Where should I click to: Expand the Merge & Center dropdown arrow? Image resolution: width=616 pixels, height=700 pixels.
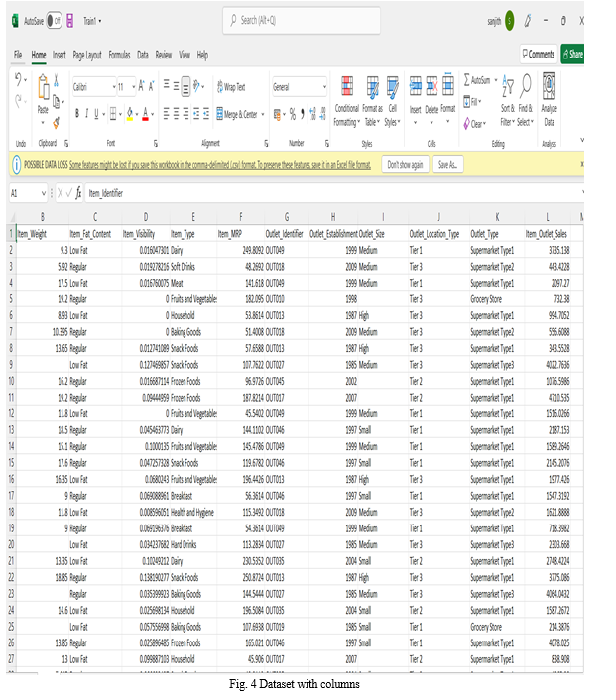pyautogui.click(x=263, y=114)
